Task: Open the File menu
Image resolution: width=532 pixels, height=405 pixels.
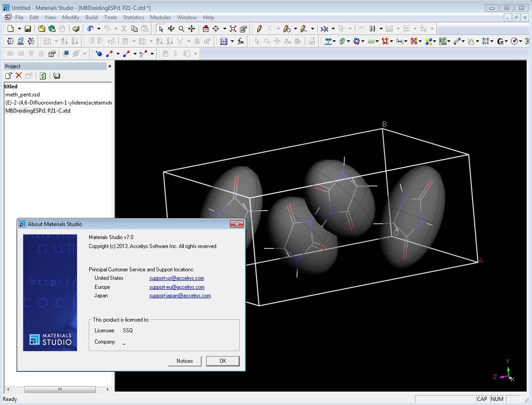Action: [19, 17]
